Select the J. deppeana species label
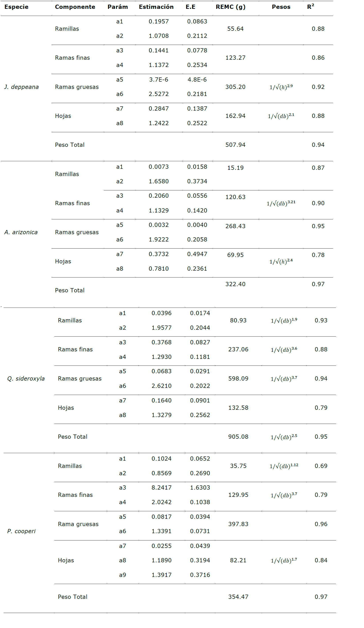Viewport: 364px width, 628px height. point(21,87)
